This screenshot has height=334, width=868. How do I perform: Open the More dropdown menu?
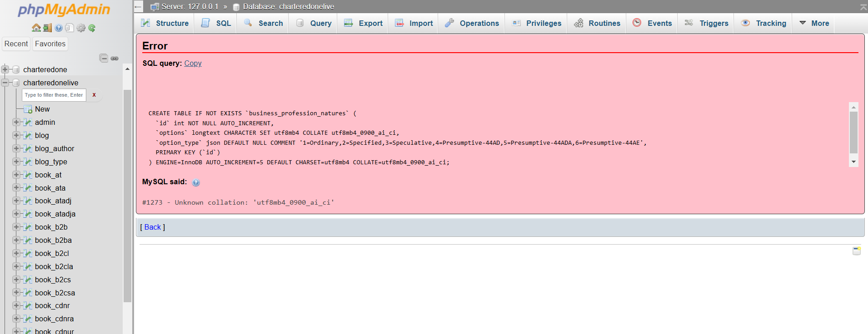(x=814, y=23)
